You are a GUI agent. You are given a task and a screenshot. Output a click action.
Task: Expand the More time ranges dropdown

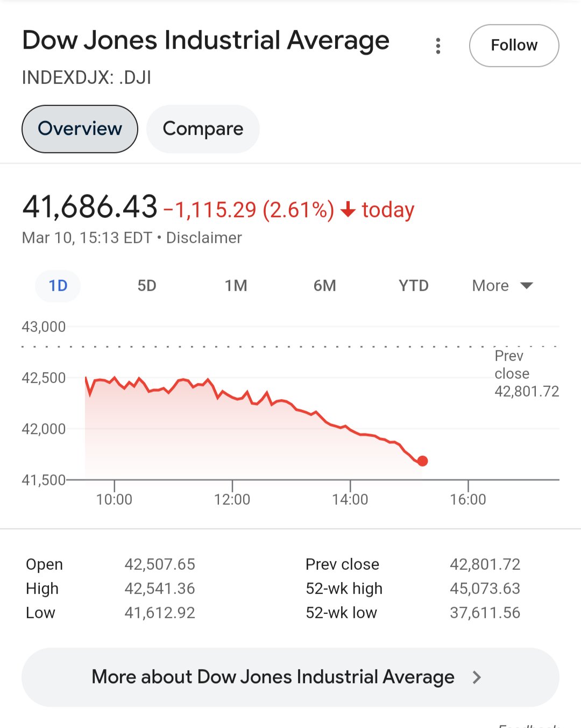click(x=502, y=286)
